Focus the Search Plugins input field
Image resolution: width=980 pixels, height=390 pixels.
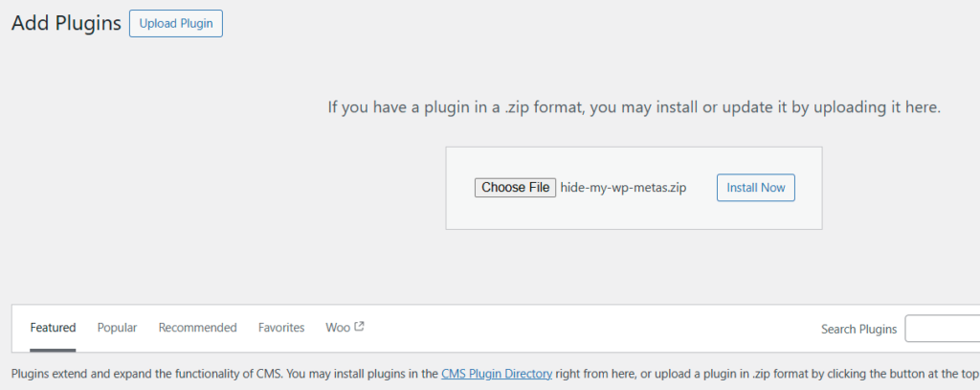[942, 329]
